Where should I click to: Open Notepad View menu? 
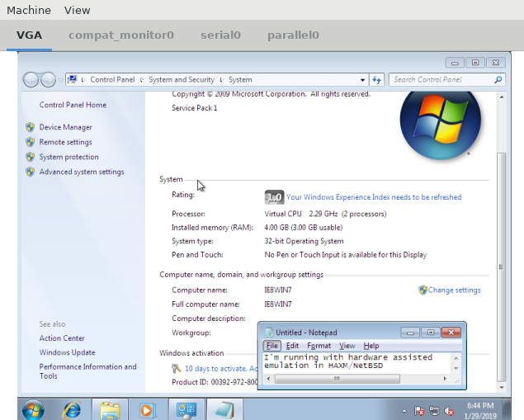[x=347, y=346]
